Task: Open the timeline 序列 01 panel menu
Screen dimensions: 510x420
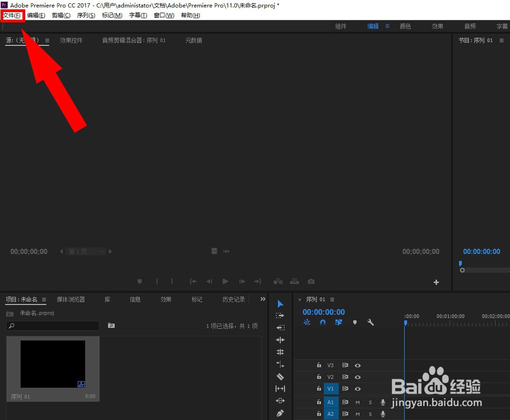Action: (332, 300)
